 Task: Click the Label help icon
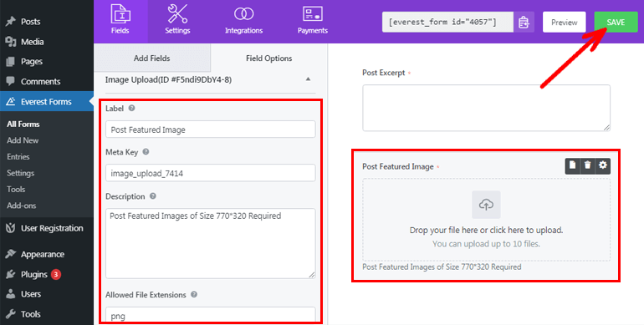pyautogui.click(x=131, y=109)
